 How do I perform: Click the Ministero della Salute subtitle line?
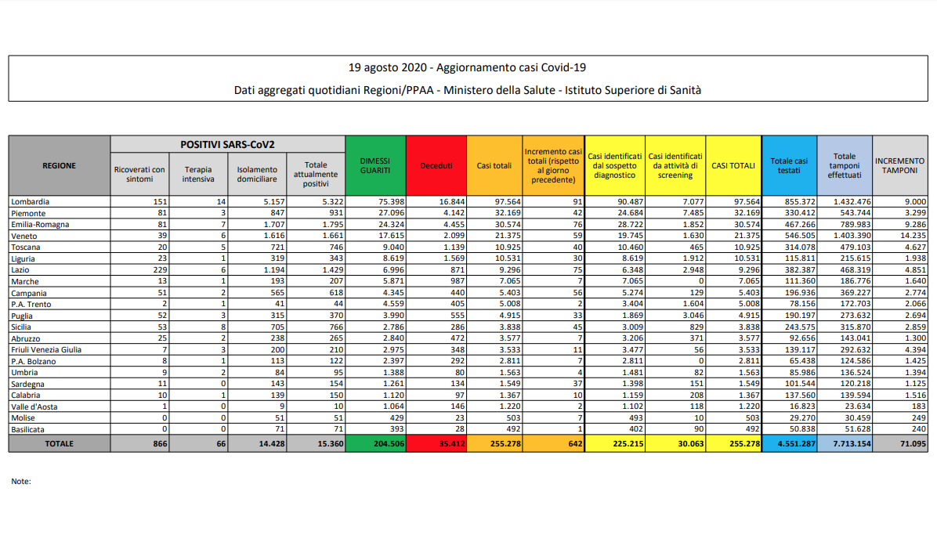(x=468, y=90)
